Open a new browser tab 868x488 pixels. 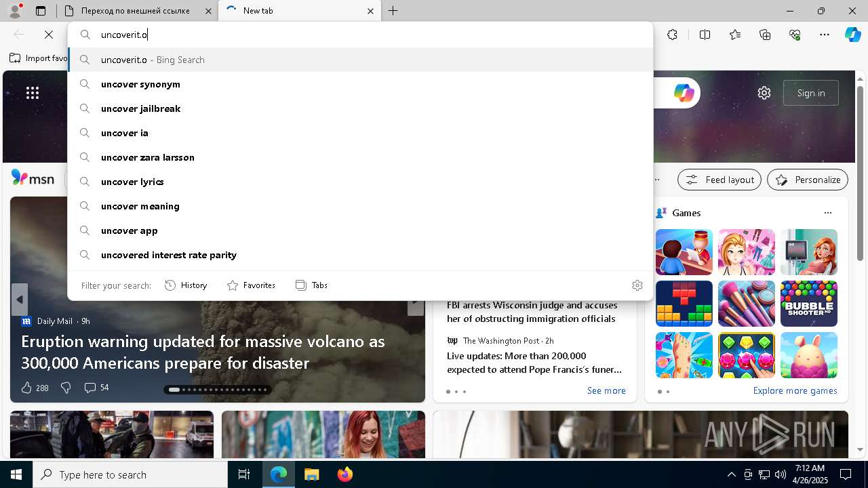pos(393,11)
